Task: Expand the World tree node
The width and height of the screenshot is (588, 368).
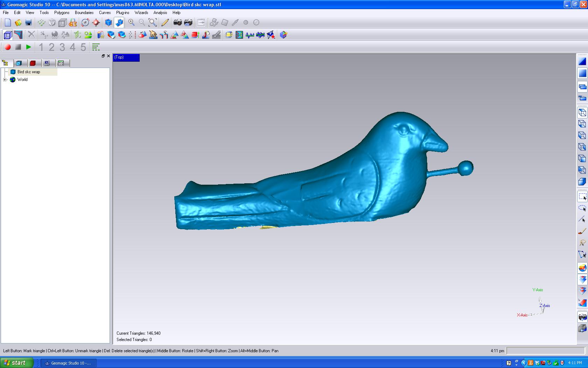Action: (x=5, y=80)
